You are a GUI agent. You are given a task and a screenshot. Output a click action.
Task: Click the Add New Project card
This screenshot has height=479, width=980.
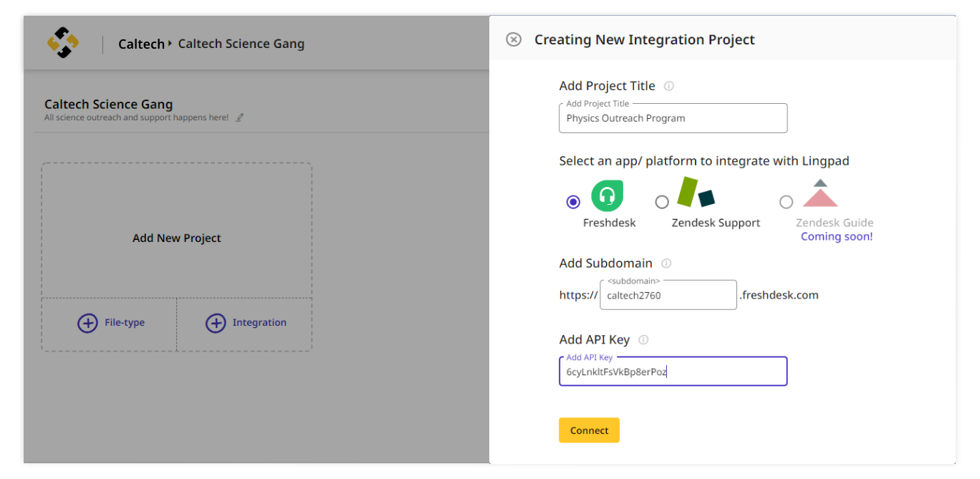[177, 231]
